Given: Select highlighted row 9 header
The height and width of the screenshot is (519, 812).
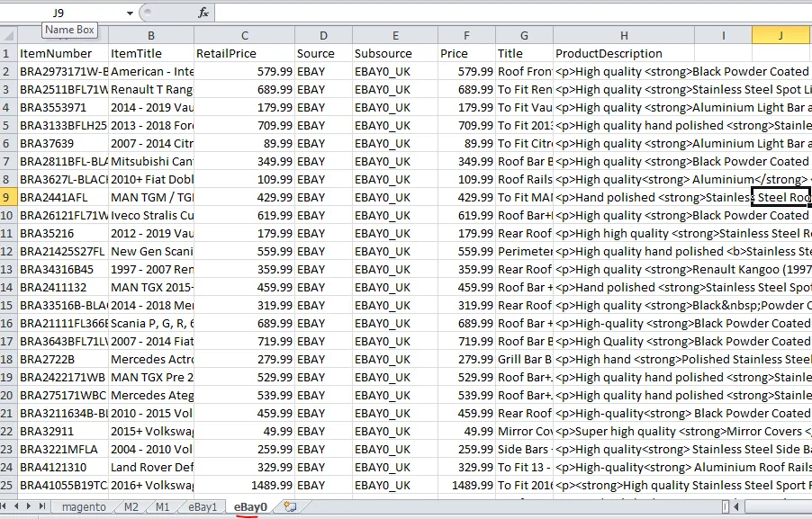Looking at the screenshot, I should click(x=9, y=197).
